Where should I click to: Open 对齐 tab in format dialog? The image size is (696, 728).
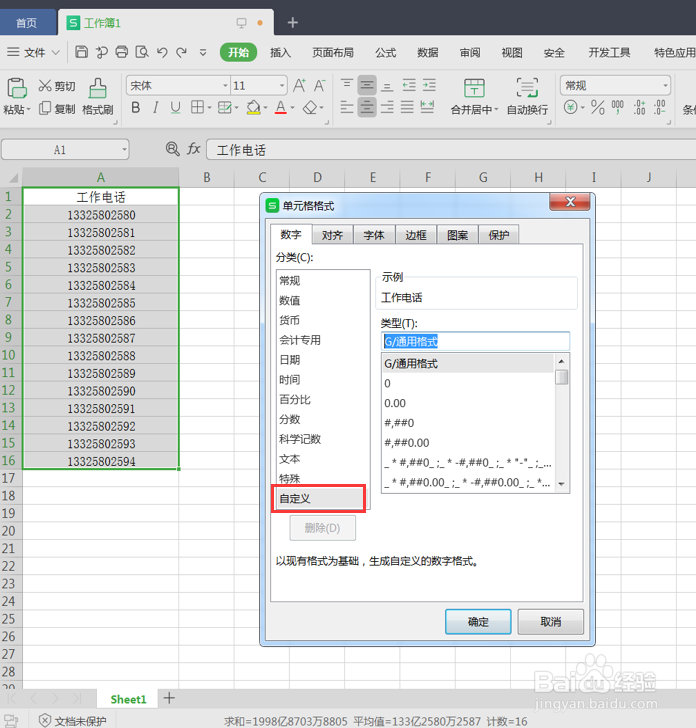[332, 235]
